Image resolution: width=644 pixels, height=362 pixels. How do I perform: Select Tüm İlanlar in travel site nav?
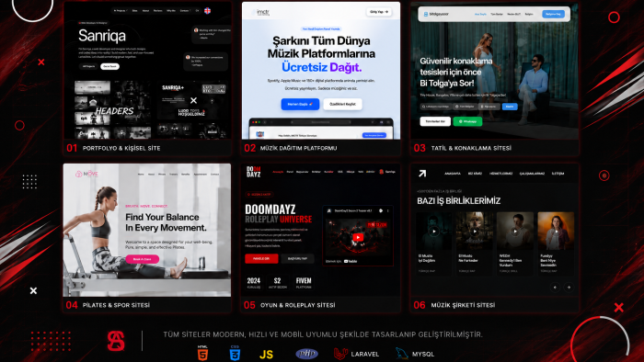point(497,14)
